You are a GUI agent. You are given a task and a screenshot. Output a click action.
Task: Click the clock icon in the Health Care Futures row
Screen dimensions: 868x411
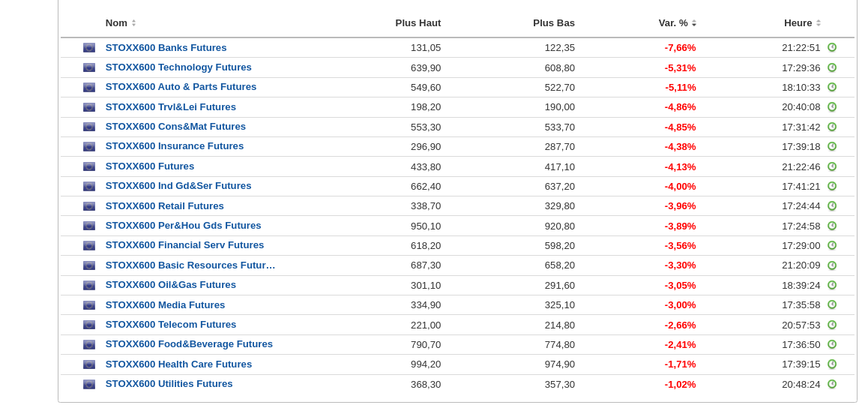pos(832,364)
